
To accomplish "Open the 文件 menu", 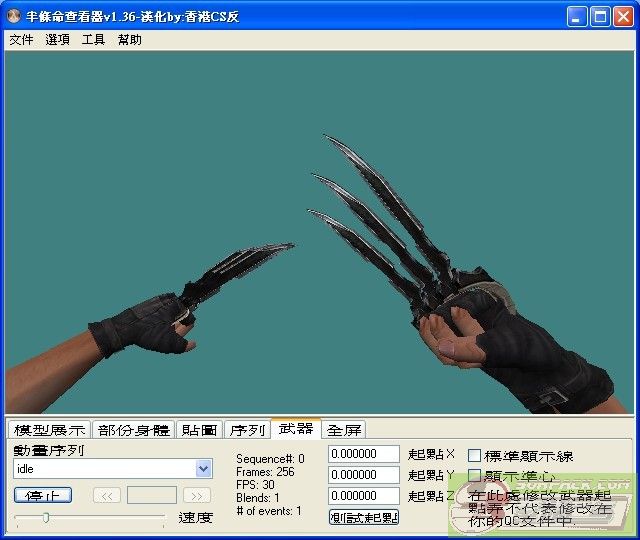I will pos(21,40).
